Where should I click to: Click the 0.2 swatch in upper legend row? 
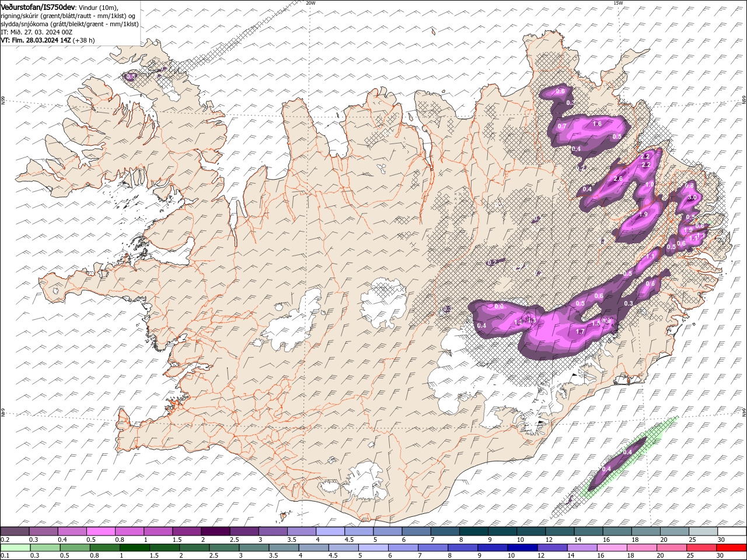point(15,531)
